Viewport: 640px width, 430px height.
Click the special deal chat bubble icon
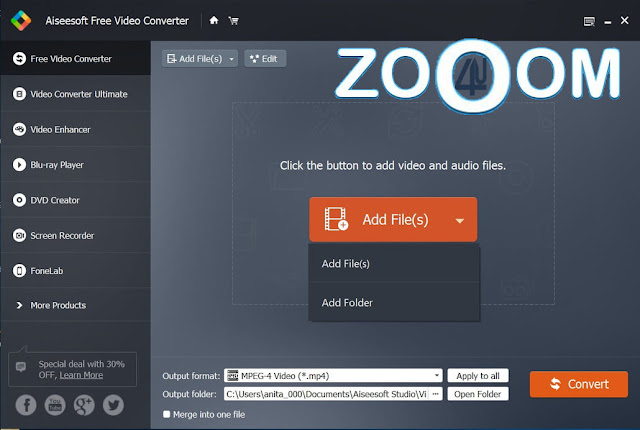[21, 366]
